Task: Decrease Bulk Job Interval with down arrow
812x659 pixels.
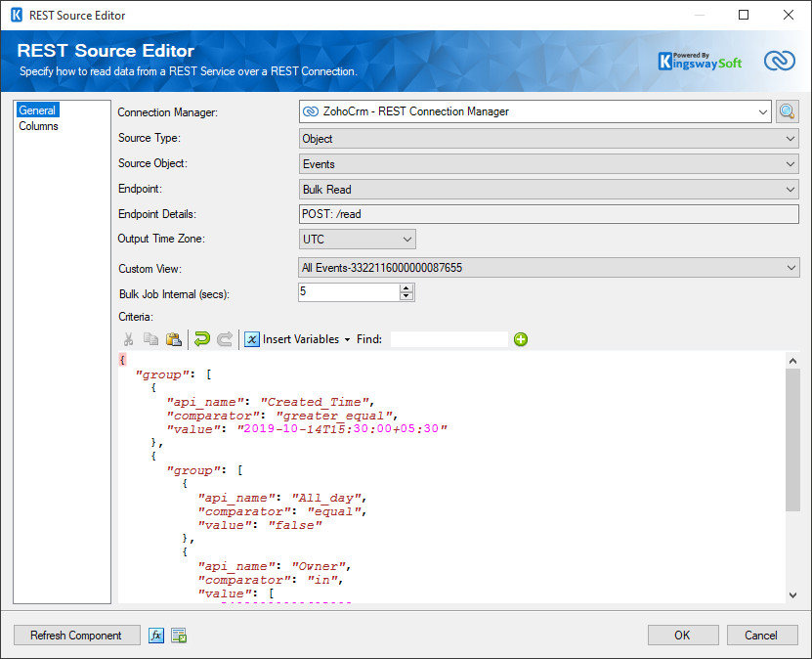Action: click(x=406, y=296)
